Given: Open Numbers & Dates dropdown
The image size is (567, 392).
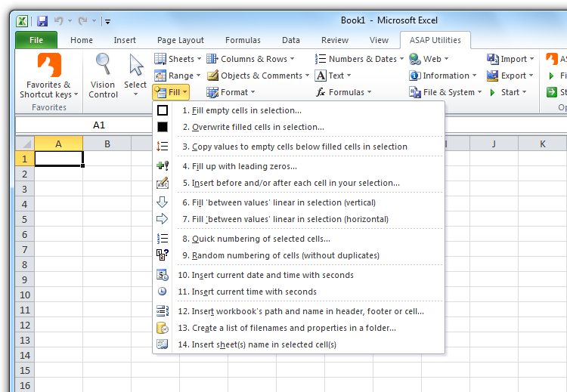Looking at the screenshot, I should pyautogui.click(x=359, y=59).
